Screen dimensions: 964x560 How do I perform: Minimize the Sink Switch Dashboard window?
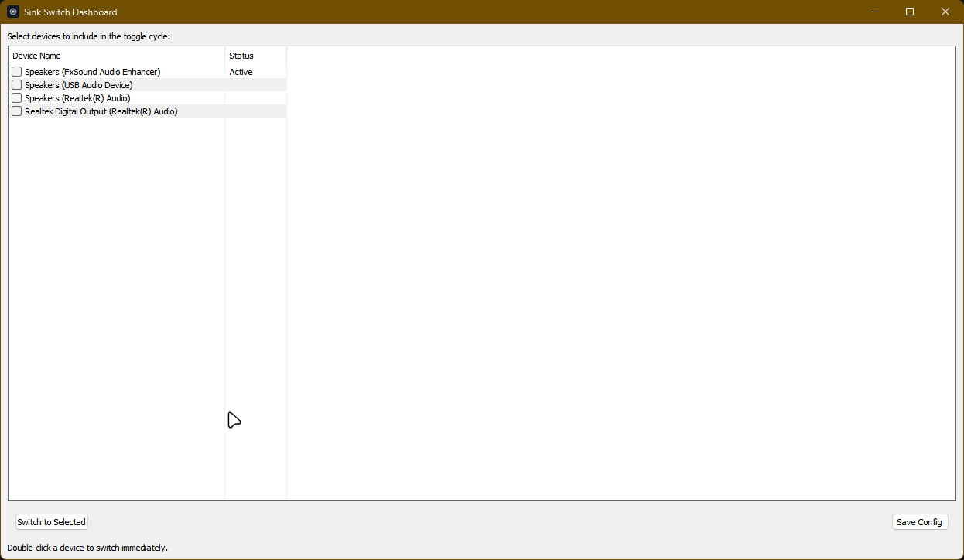coord(874,12)
